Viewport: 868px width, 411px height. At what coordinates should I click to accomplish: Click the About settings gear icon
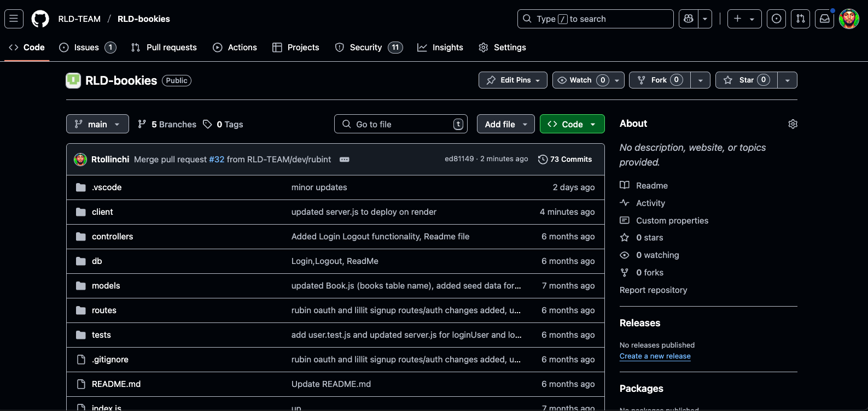(x=793, y=124)
